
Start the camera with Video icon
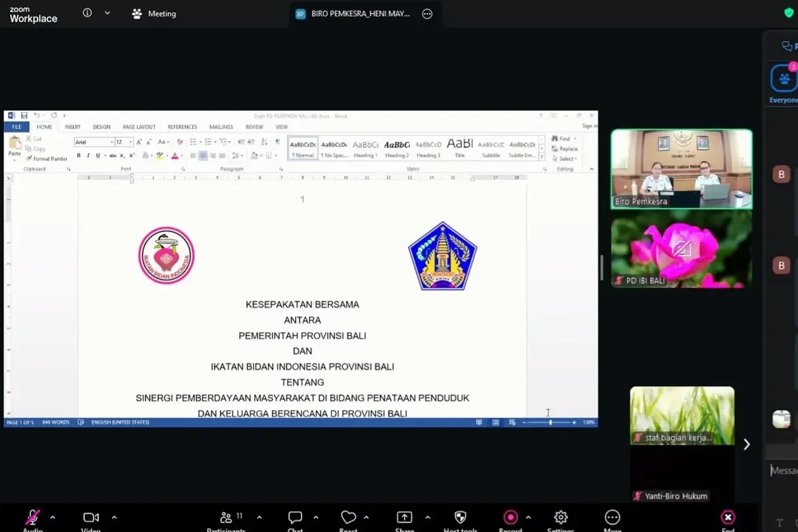[91, 517]
